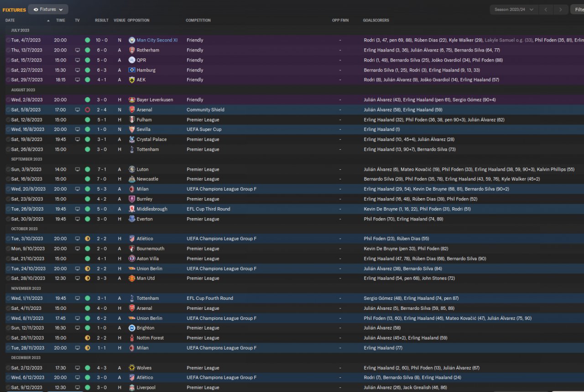Image resolution: width=584 pixels, height=392 pixels.
Task: Open the Fixtures view dropdown
Action: (x=48, y=9)
